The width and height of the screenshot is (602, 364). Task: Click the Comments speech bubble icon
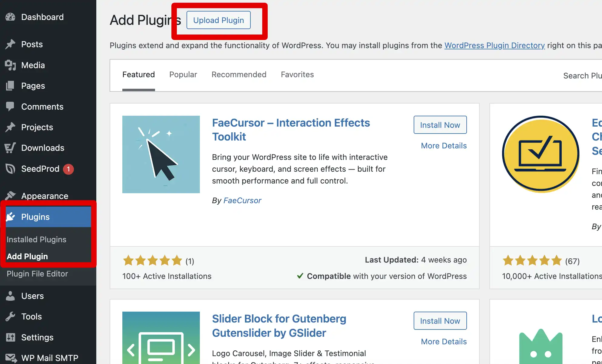pos(10,106)
